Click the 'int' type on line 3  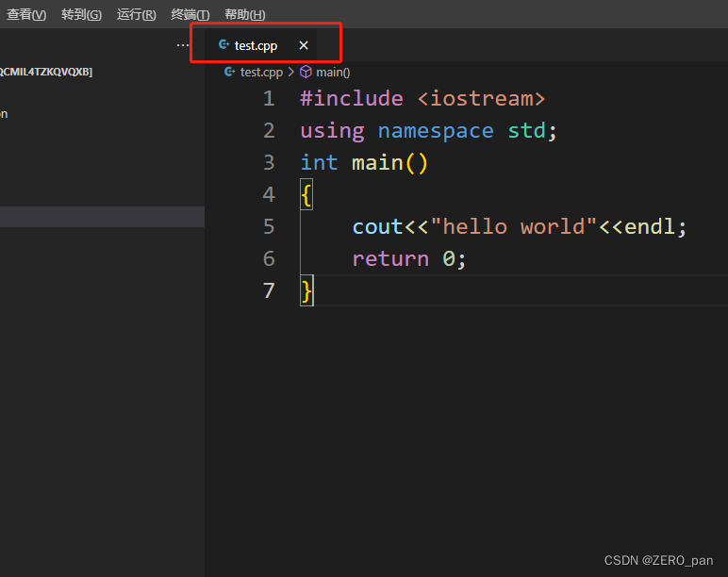(x=319, y=162)
